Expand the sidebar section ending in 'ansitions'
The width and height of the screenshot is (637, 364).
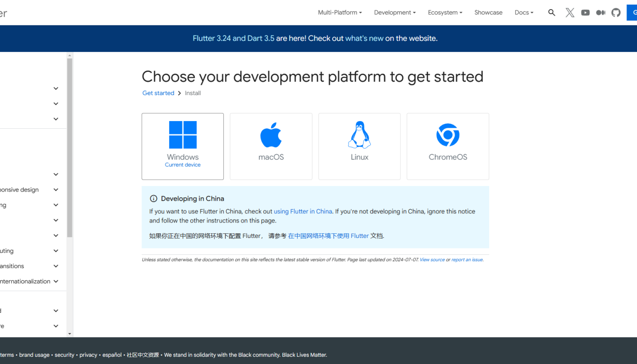click(56, 266)
